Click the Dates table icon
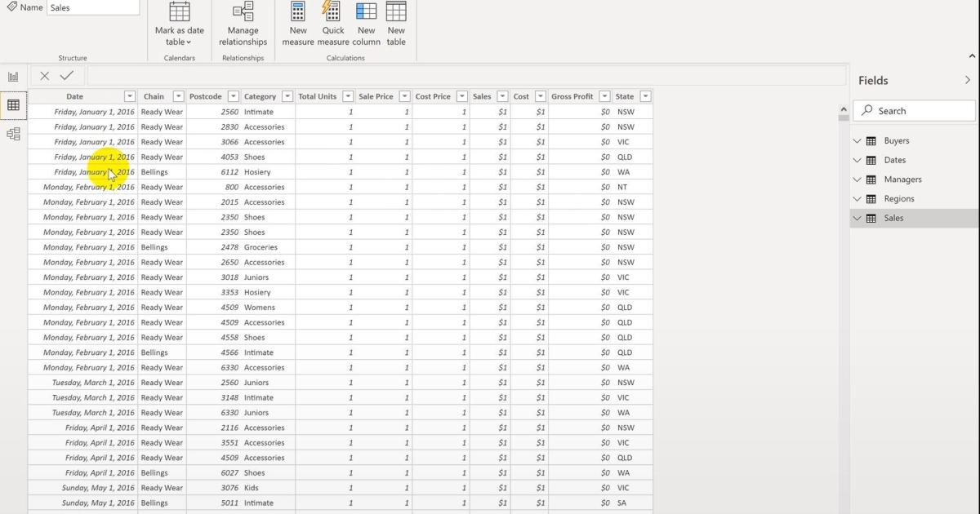The height and width of the screenshot is (514, 980). [871, 161]
